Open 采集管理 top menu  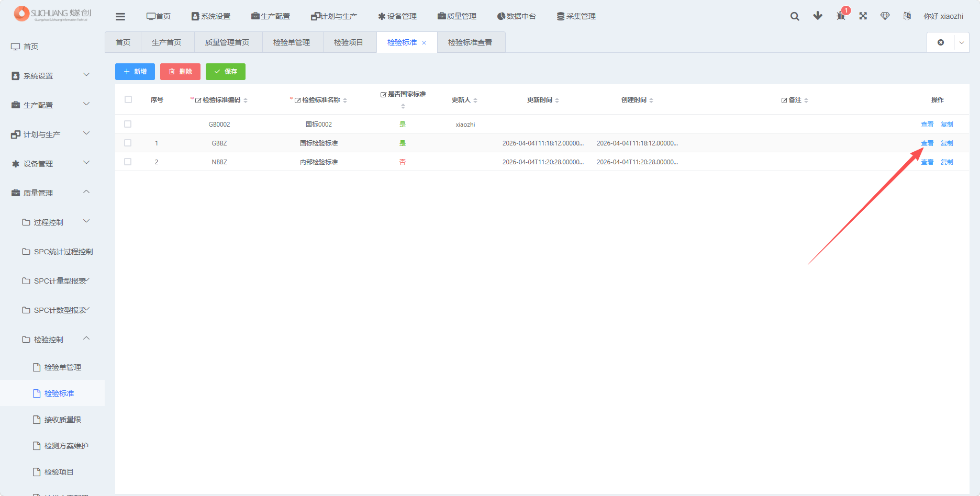(576, 16)
